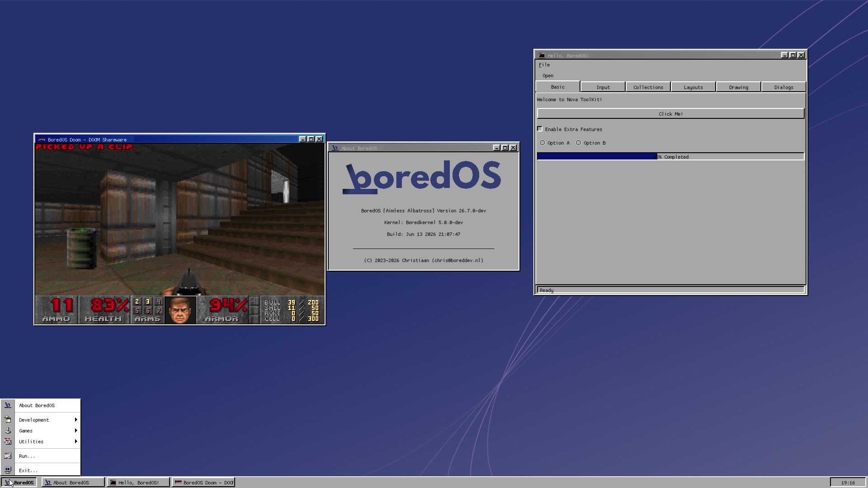Click the About BoredOS window title icon
The width and height of the screenshot is (868, 488).
tap(335, 148)
